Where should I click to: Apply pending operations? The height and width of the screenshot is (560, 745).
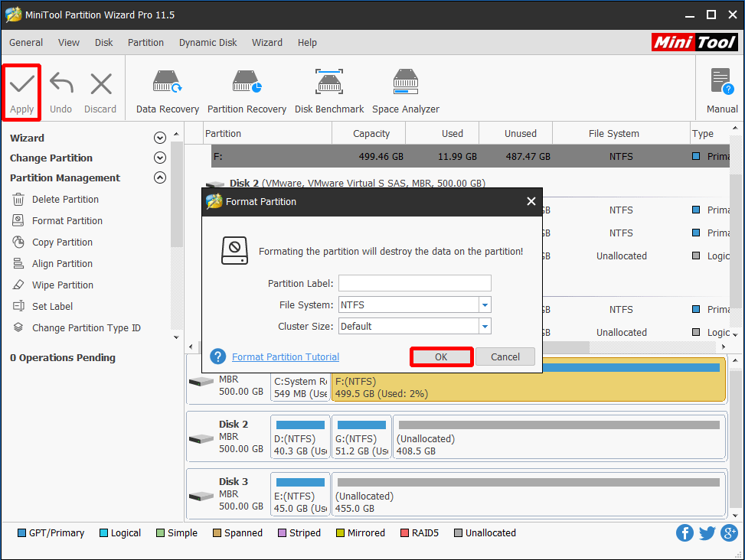point(21,88)
